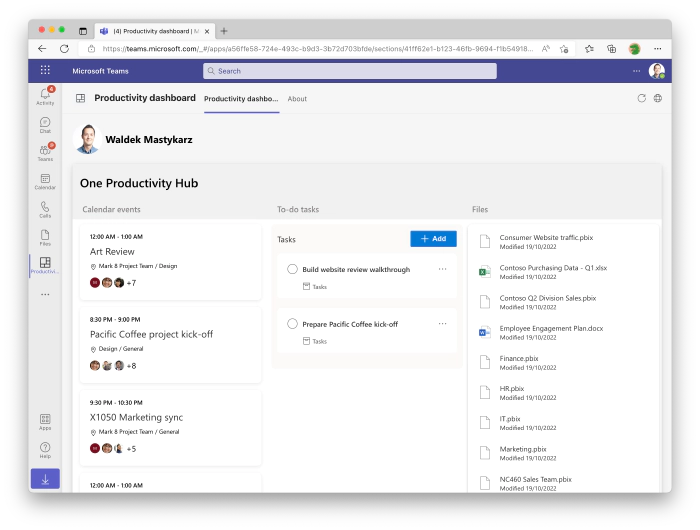The width and height of the screenshot is (700, 530).
Task: Switch to the About tab
Action: click(297, 99)
